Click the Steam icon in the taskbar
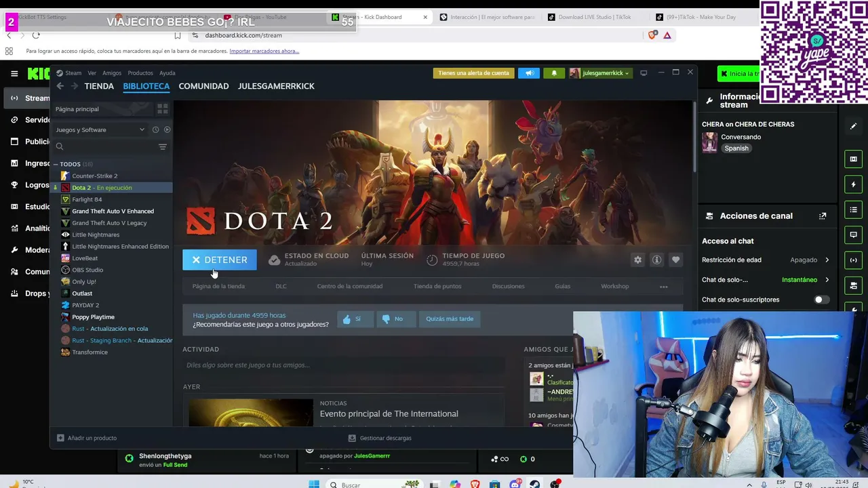The height and width of the screenshot is (488, 868). click(535, 485)
